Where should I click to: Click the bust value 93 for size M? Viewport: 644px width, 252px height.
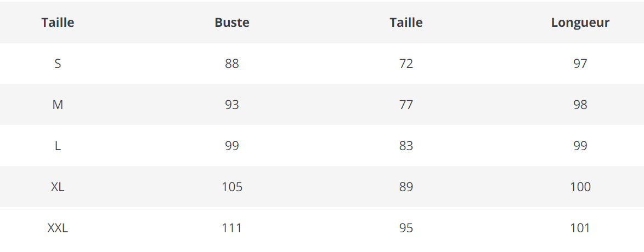point(231,105)
